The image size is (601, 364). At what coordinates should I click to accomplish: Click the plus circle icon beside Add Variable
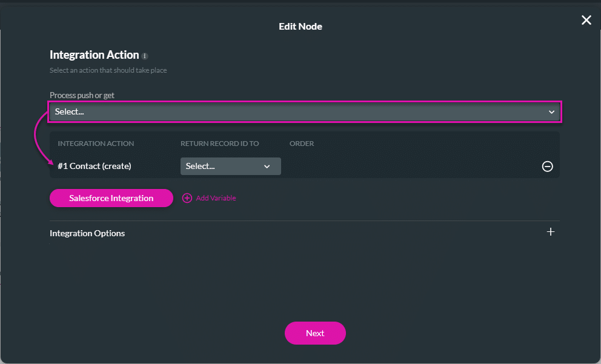pos(187,198)
